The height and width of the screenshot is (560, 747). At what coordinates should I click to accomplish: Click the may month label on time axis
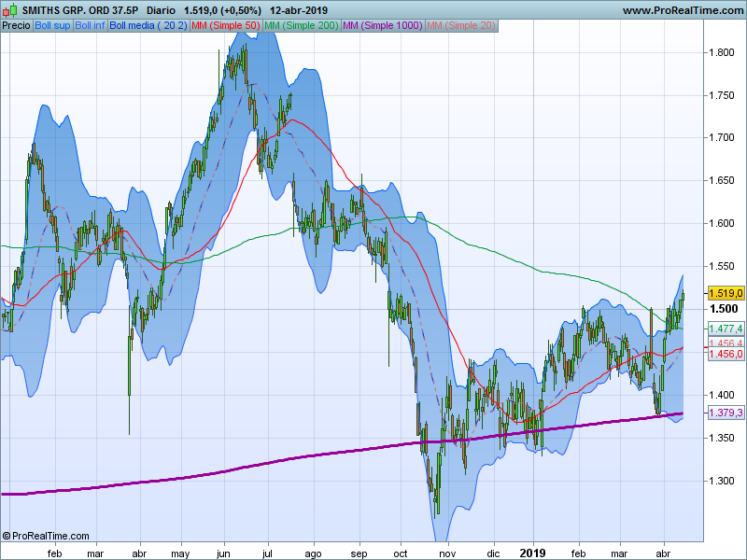[x=180, y=553]
